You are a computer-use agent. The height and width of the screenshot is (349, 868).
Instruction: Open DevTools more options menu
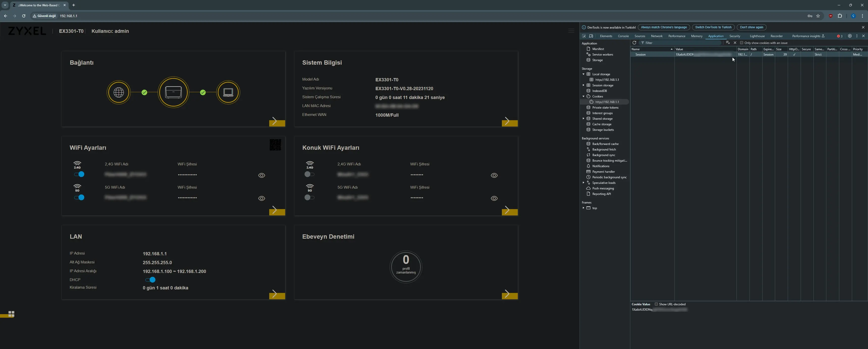pyautogui.click(x=857, y=36)
